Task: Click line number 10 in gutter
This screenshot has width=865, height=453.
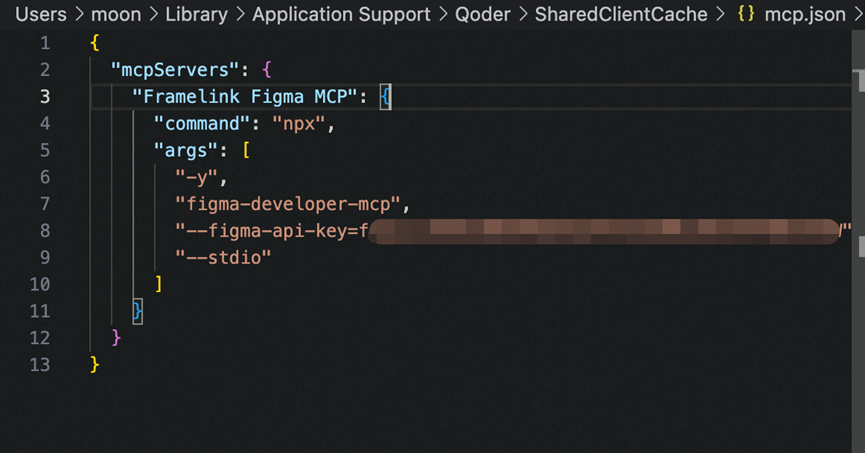Action: click(40, 284)
